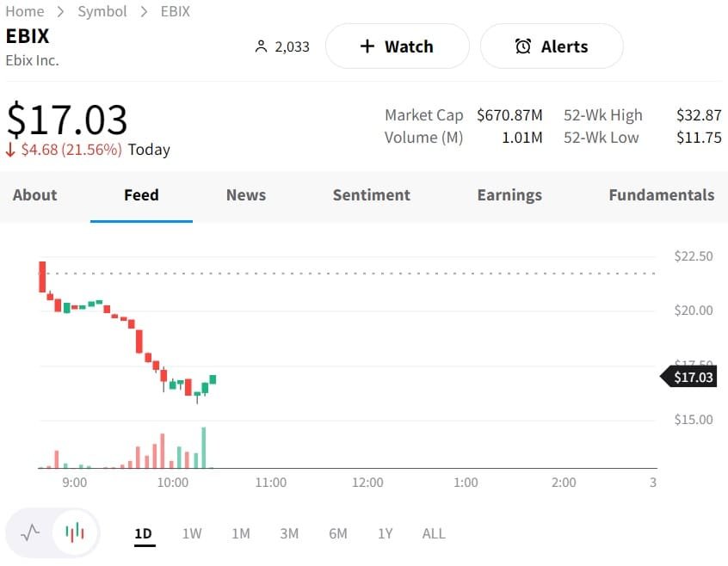This screenshot has width=728, height=566.
Task: Select the 1D time range
Action: 143,533
